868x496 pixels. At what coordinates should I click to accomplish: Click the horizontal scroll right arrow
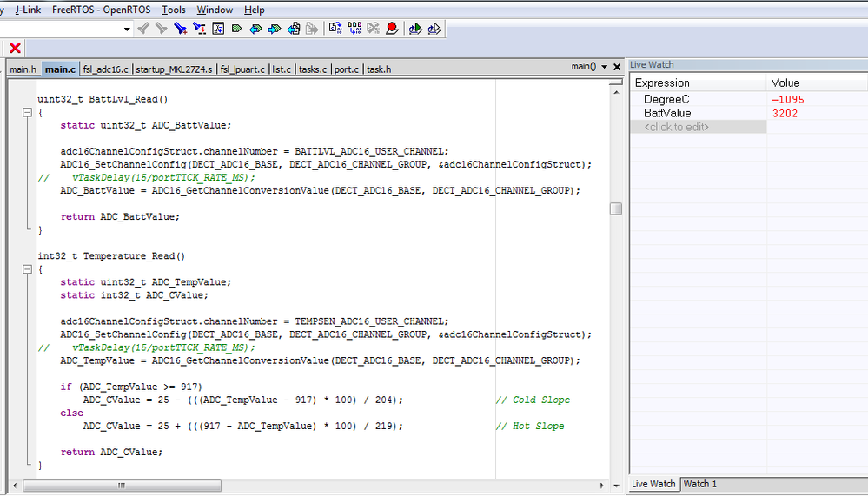pyautogui.click(x=602, y=486)
